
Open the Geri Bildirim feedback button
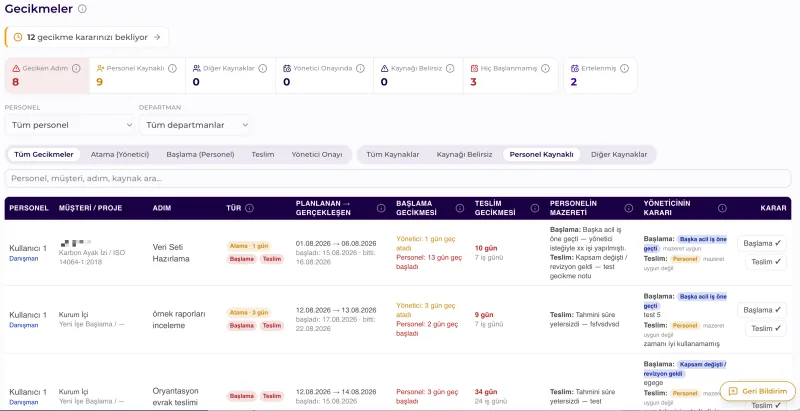click(x=758, y=391)
